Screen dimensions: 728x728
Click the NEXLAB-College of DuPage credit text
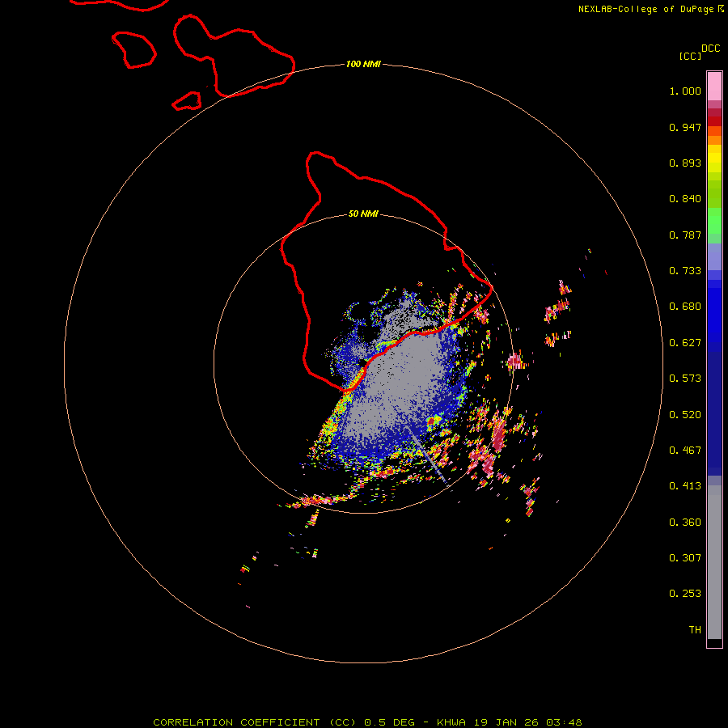click(x=645, y=9)
